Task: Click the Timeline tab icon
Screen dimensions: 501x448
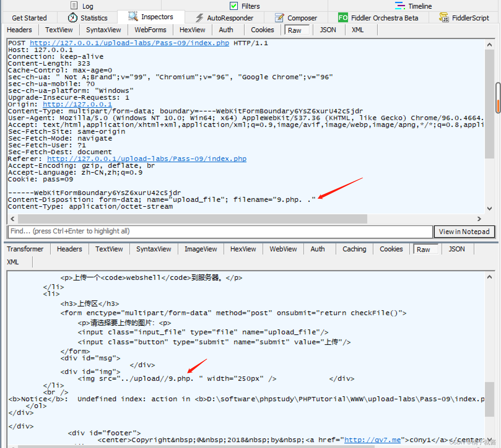Action: pos(400,6)
